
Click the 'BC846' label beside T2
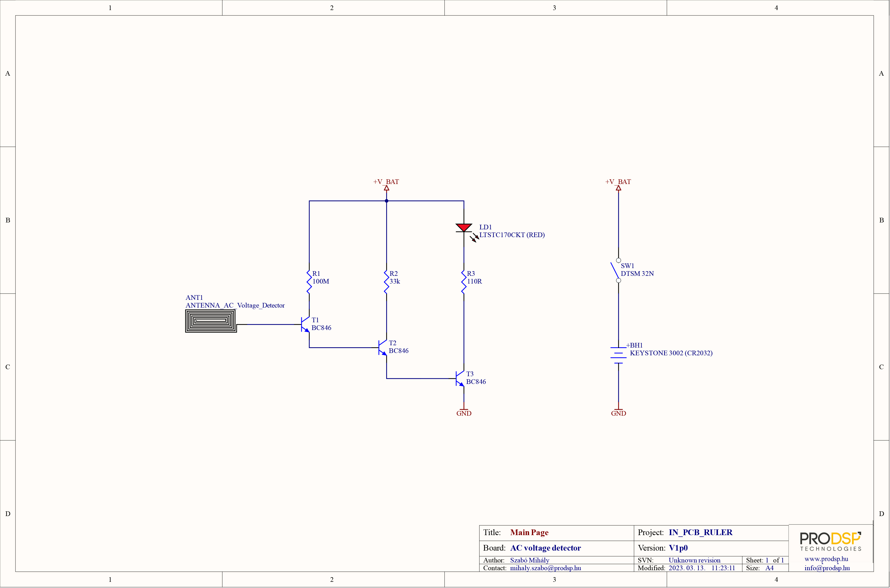[x=399, y=351]
